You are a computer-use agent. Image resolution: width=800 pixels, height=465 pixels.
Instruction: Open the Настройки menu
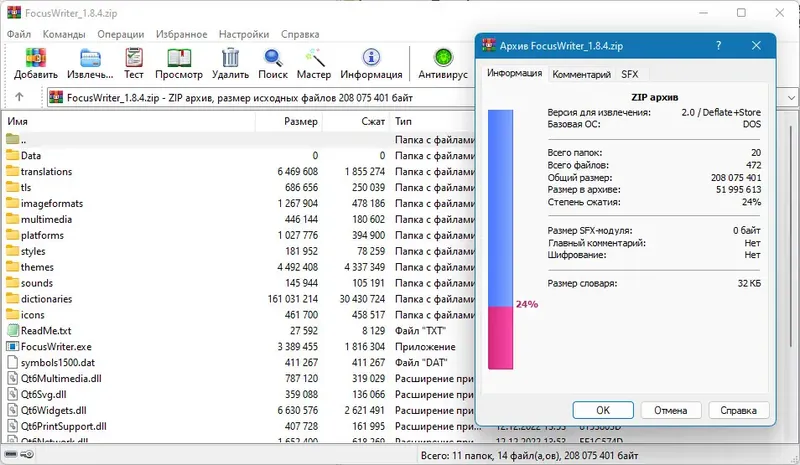click(244, 34)
